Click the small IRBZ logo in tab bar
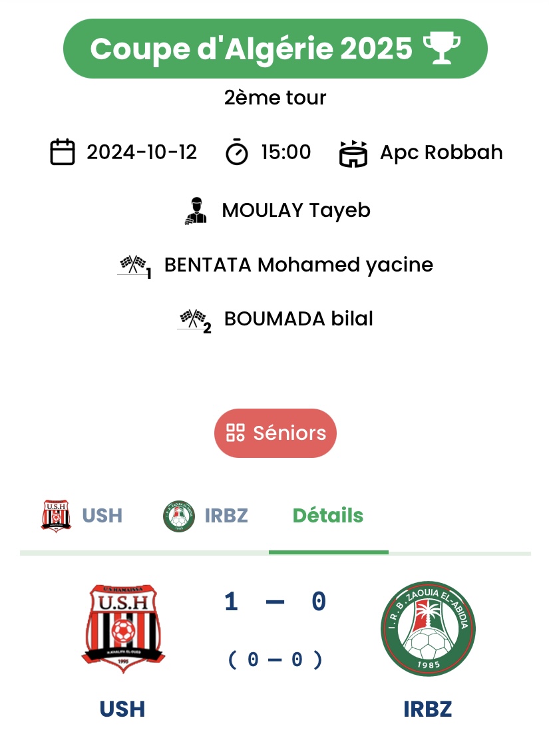The width and height of the screenshot is (549, 756). (178, 516)
